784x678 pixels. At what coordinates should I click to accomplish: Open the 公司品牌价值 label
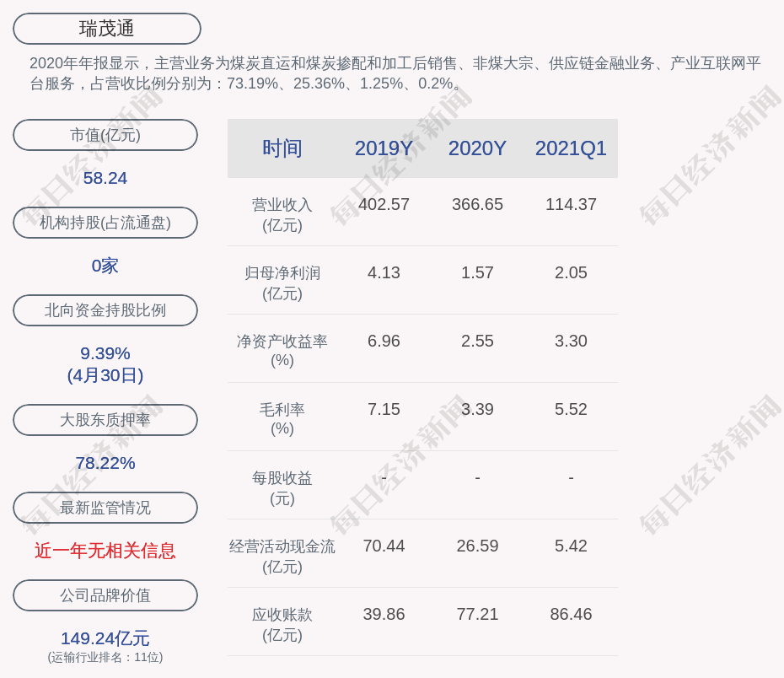(105, 595)
